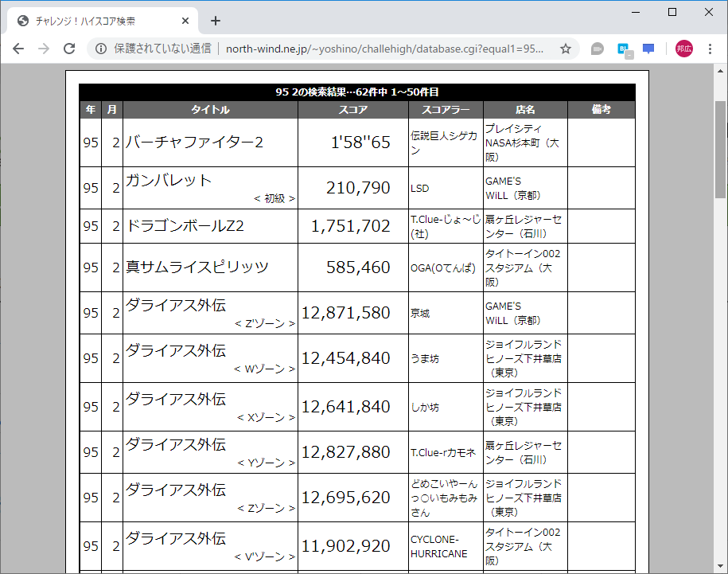Go forward one page
The width and height of the screenshot is (728, 574).
pyautogui.click(x=43, y=49)
